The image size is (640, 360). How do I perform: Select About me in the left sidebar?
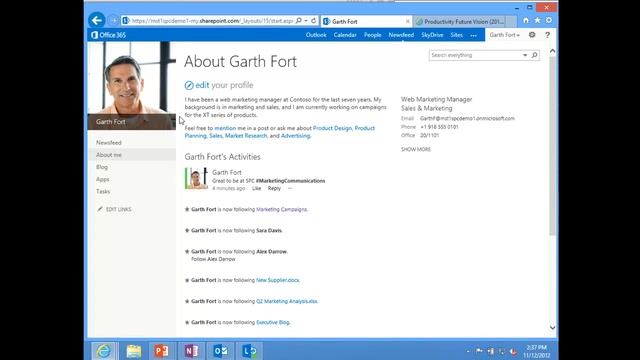(x=109, y=155)
